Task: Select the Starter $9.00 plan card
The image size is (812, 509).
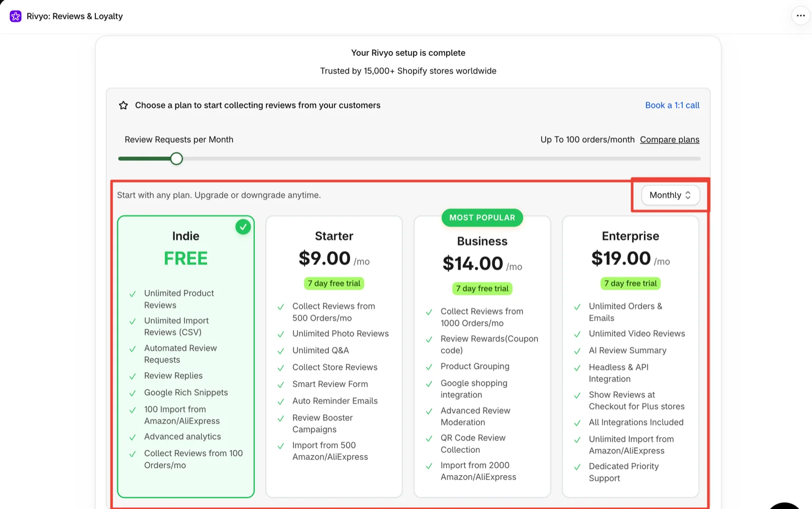Action: click(x=334, y=357)
